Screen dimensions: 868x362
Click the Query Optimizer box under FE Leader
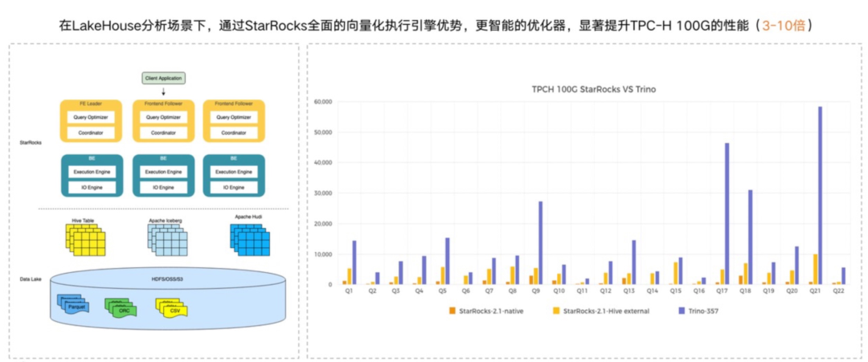click(x=92, y=117)
